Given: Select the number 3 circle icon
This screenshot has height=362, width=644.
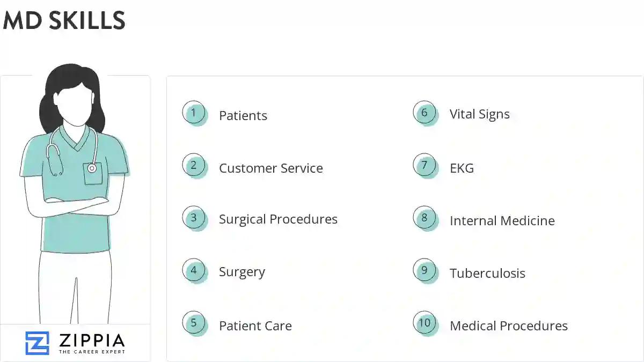Looking at the screenshot, I should coord(194,218).
